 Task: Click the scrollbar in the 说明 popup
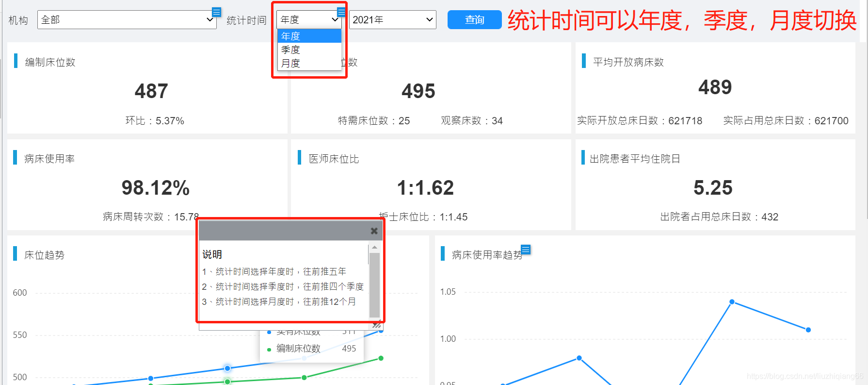coord(374,285)
